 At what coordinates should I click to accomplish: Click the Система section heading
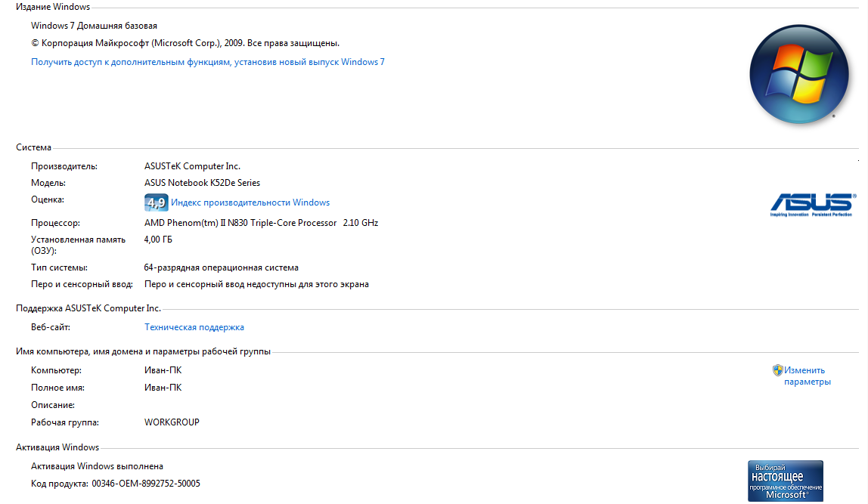[x=34, y=147]
